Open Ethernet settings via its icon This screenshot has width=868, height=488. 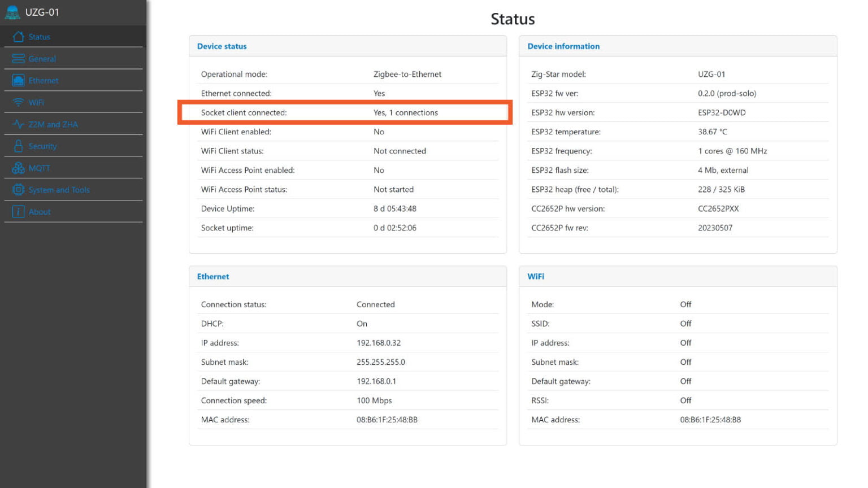point(17,80)
